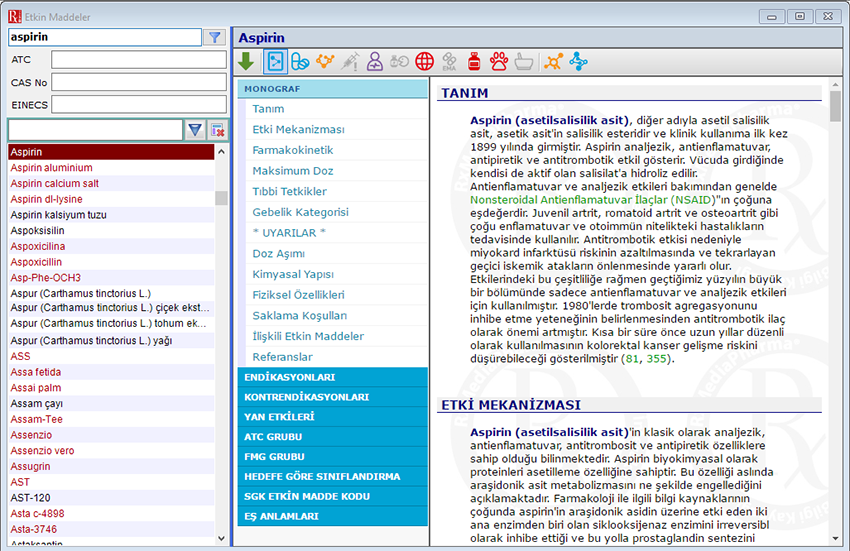
Task: Focus the ATC input field
Action: 139,60
